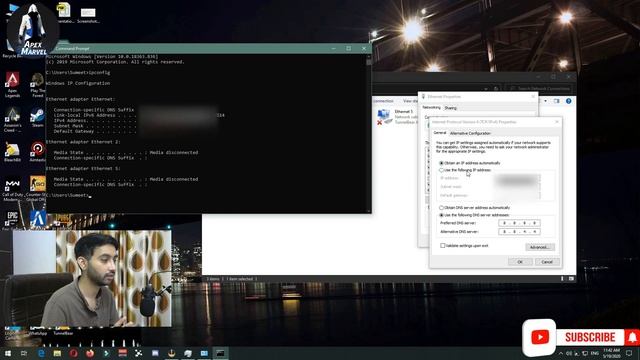Click OK in IPv4 Properties dialog
This screenshot has width=640, height=360.
520,262
